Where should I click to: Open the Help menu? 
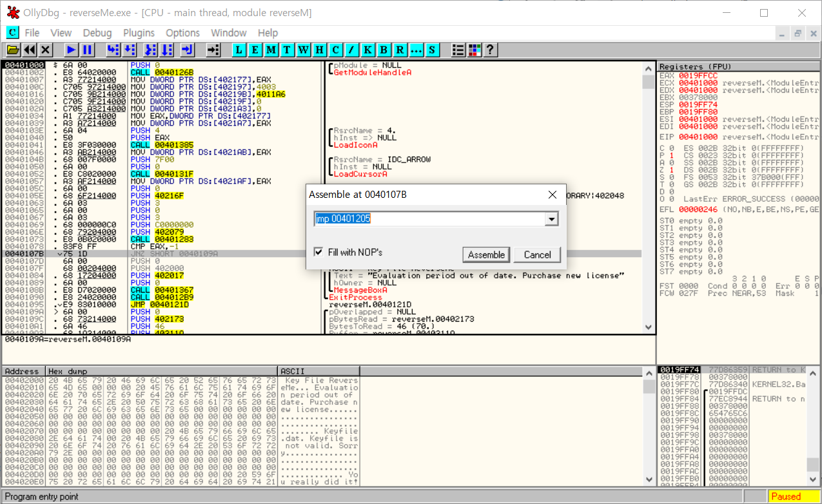tap(268, 33)
